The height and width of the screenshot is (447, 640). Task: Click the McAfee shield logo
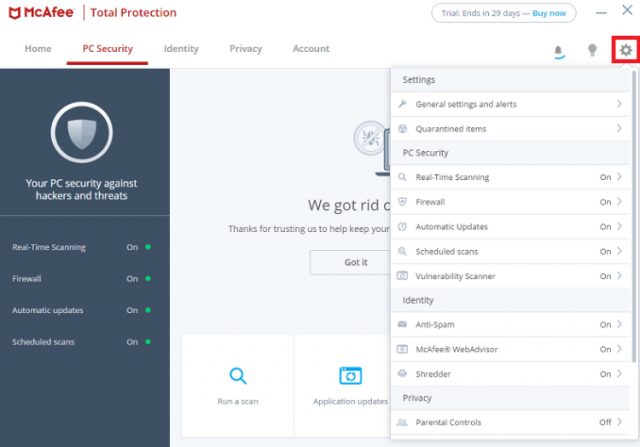pos(14,13)
